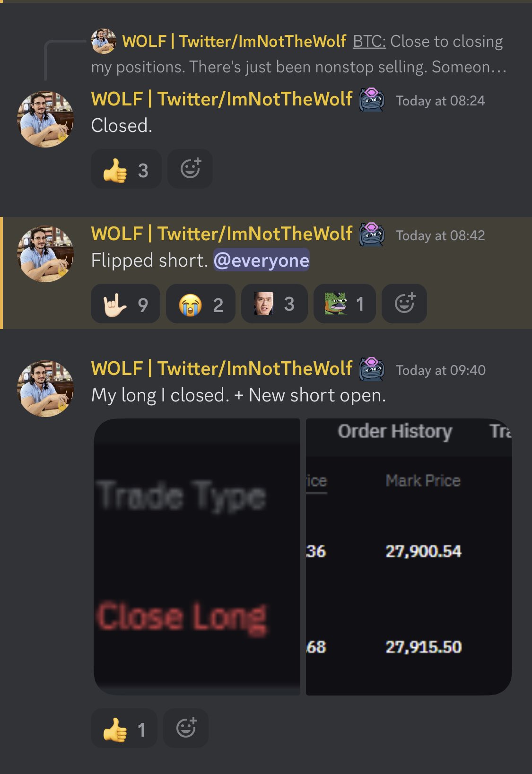Click the @everyone mention
This screenshot has width=532, height=774.
262,260
